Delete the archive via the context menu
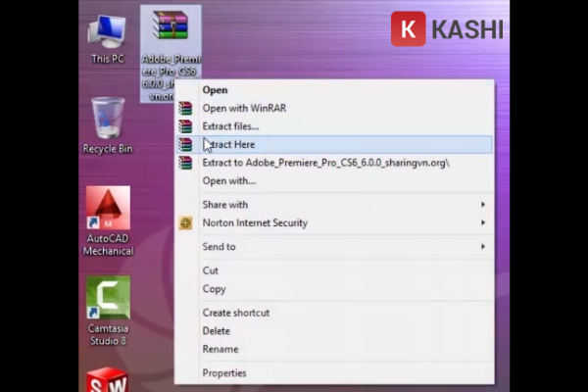The width and height of the screenshot is (588, 392). pyautogui.click(x=216, y=331)
